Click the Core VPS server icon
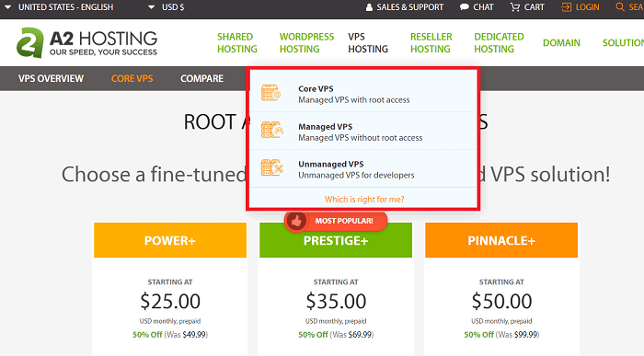The width and height of the screenshot is (644, 356). (x=271, y=93)
